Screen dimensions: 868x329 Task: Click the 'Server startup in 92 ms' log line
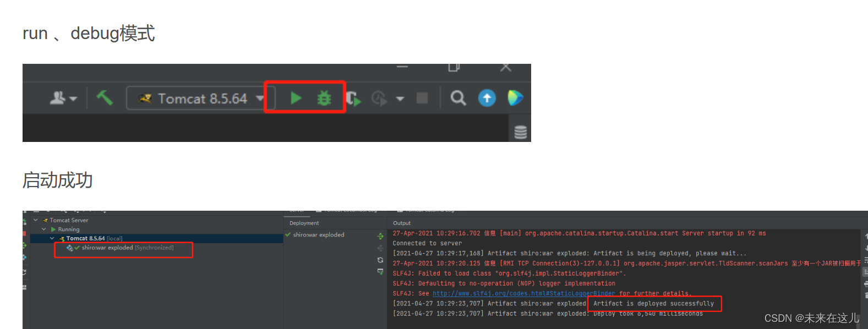[579, 233]
